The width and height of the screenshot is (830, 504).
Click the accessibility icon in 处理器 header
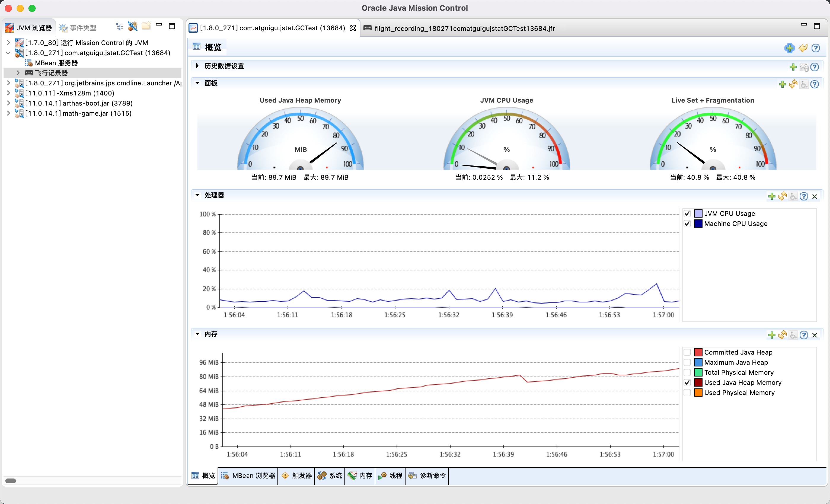pos(793,196)
